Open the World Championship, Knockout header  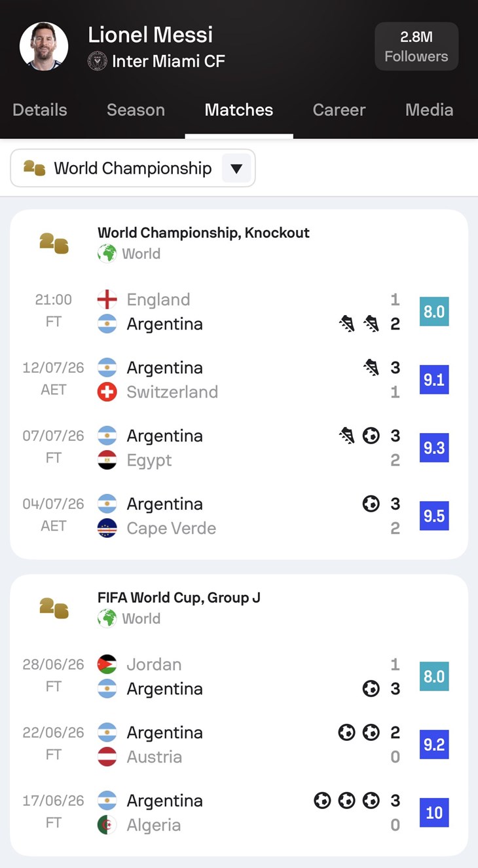pyautogui.click(x=204, y=233)
